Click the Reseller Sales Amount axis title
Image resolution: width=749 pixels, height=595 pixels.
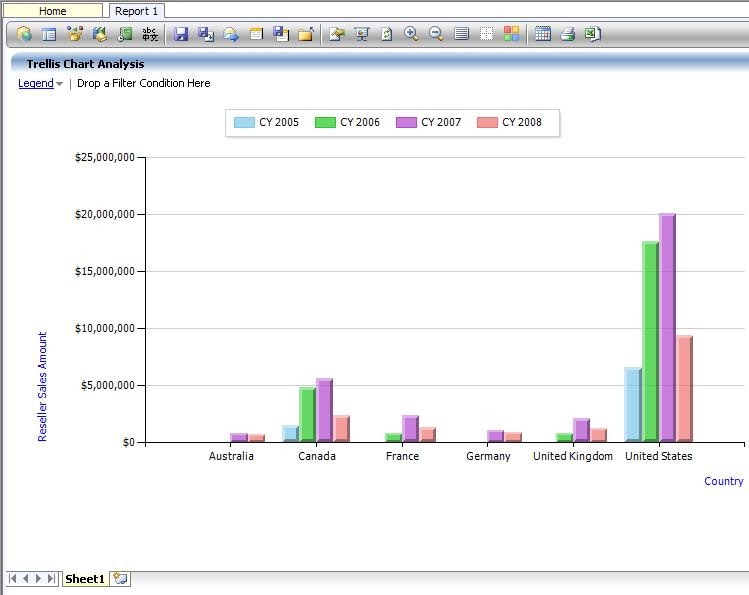[x=43, y=387]
